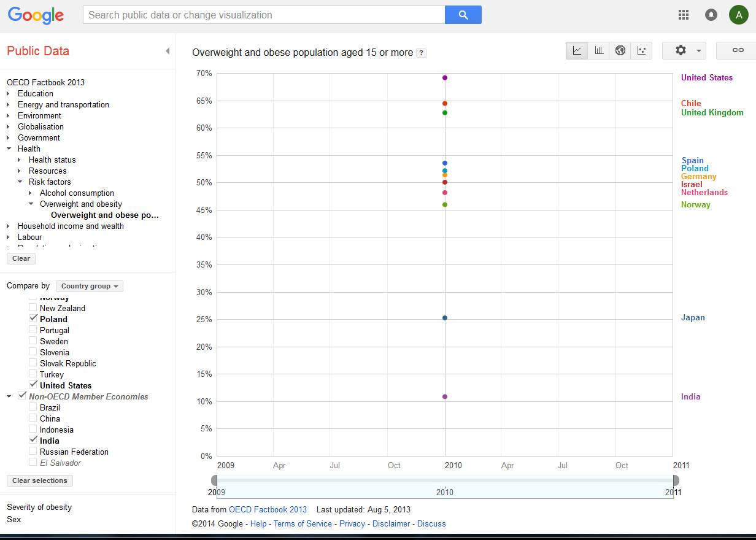The height and width of the screenshot is (540, 756).
Task: Select Household income and wealth
Action: click(71, 226)
